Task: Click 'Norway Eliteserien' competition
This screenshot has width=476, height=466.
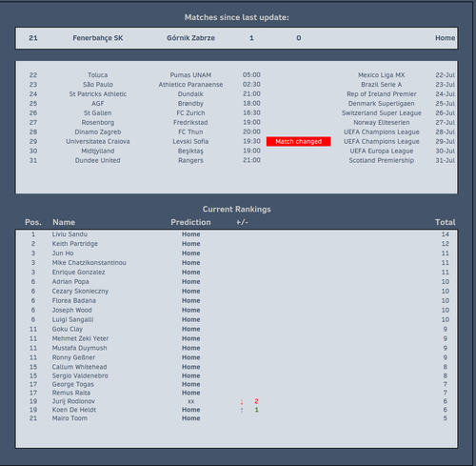Action: 382,123
